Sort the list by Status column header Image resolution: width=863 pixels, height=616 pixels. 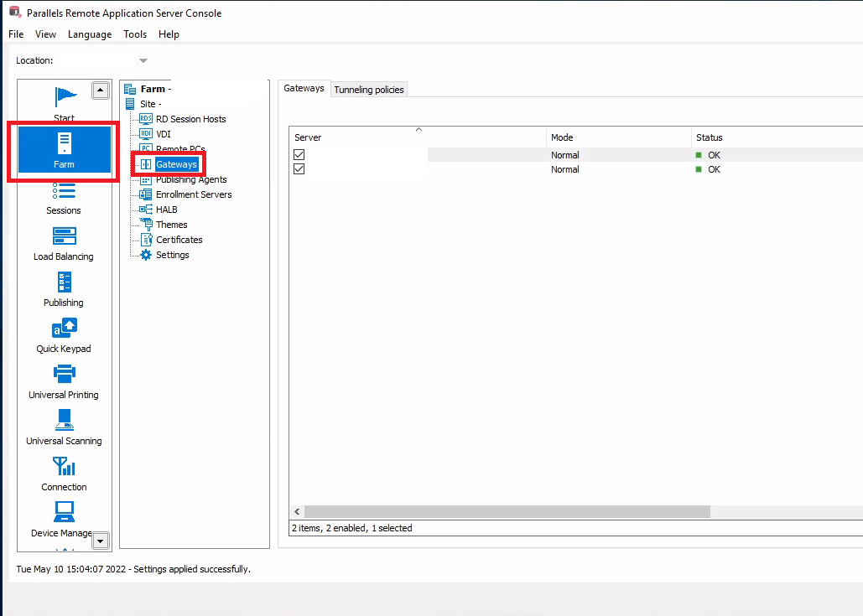pos(709,137)
